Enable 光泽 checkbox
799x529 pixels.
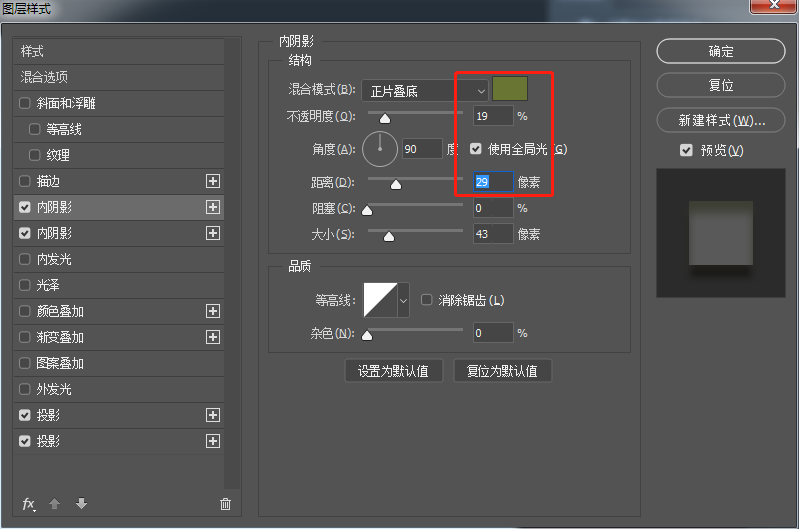(x=24, y=285)
